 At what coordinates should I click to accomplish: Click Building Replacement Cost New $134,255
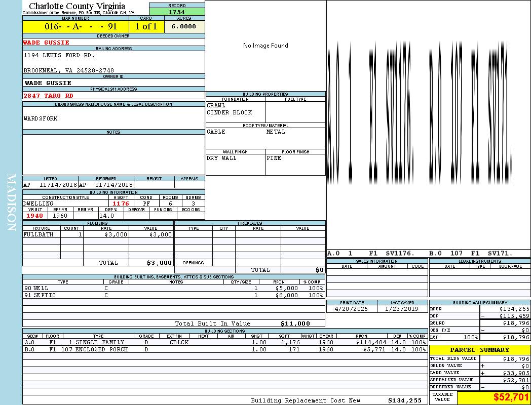[405, 400]
